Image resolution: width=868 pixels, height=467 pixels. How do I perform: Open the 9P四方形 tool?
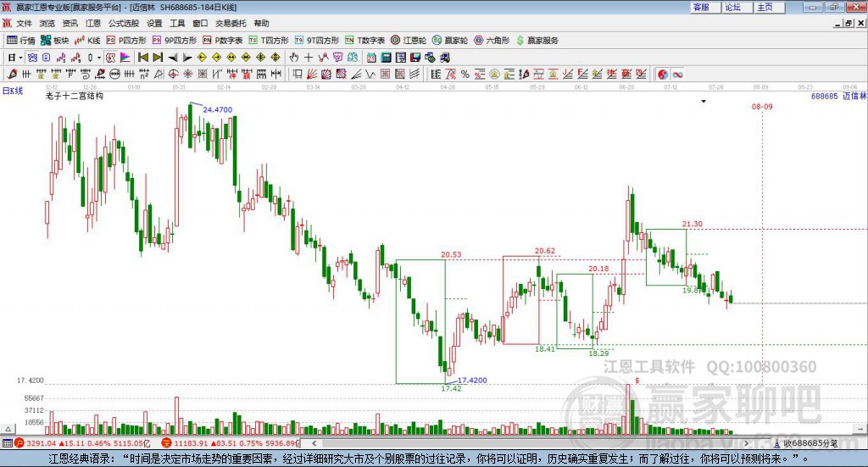click(x=175, y=41)
